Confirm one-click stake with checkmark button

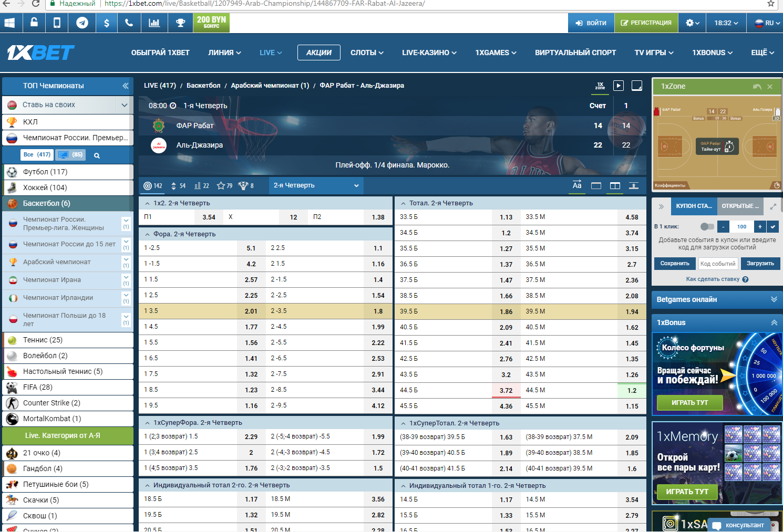pyautogui.click(x=772, y=226)
